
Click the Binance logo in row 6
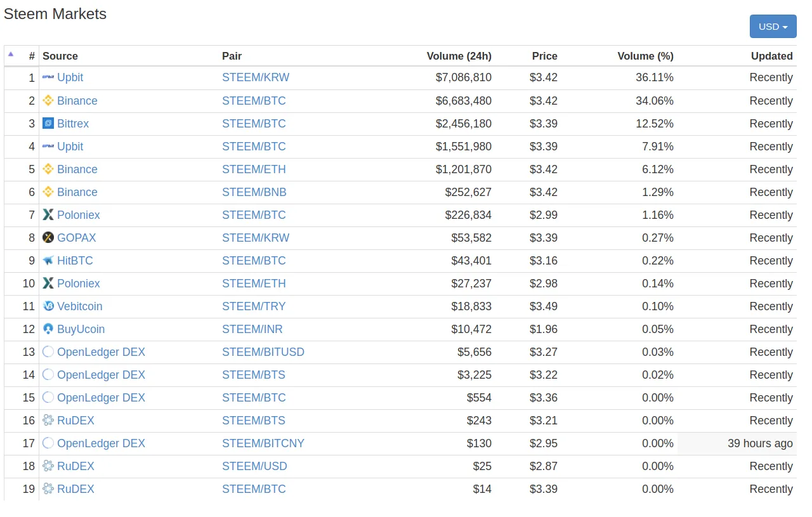48,192
